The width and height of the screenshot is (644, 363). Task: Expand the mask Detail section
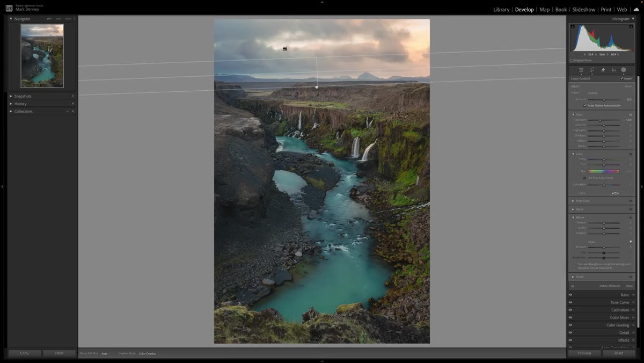click(x=573, y=277)
